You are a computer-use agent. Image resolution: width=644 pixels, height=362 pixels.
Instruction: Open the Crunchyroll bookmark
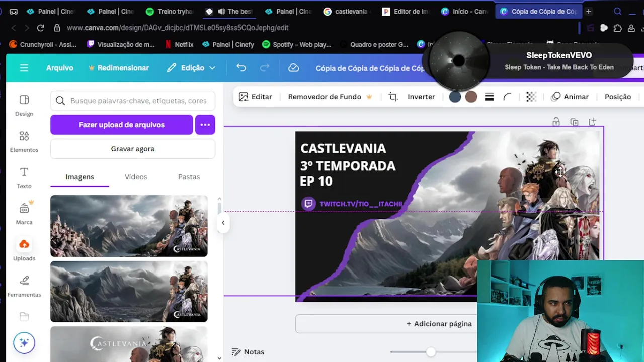pyautogui.click(x=43, y=44)
